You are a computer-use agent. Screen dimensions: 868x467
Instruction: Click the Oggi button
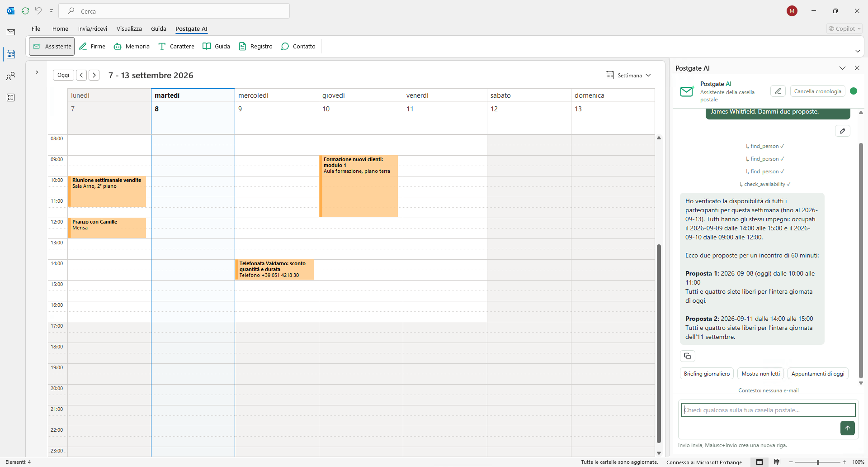click(x=63, y=75)
